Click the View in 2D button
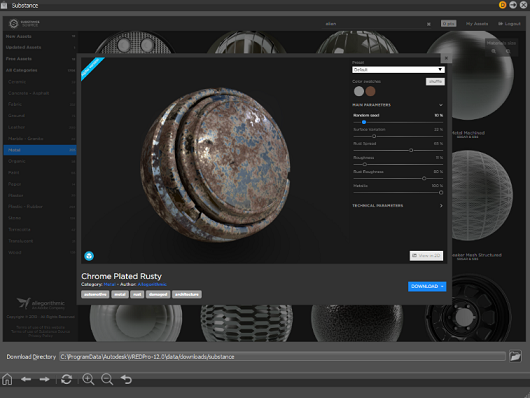 [426, 255]
